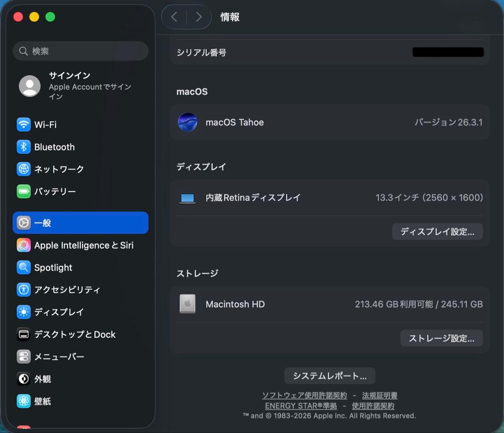Click the ディスプレイ設定... button

tap(437, 231)
